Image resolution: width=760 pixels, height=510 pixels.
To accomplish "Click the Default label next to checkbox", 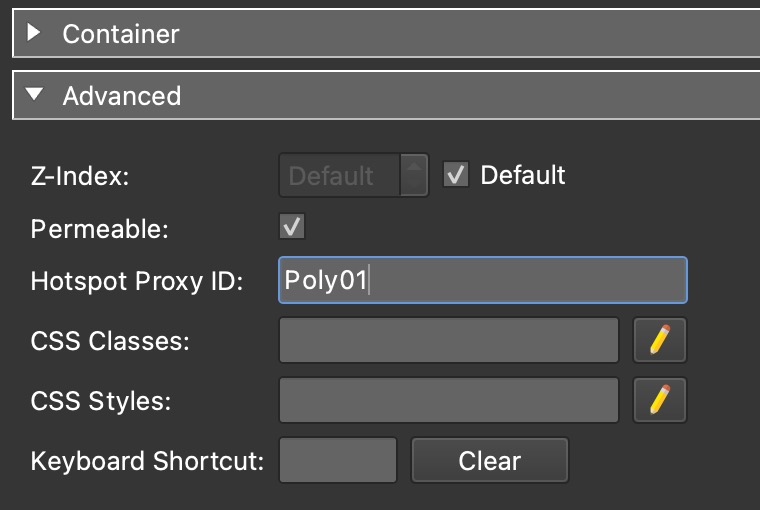I will pyautogui.click(x=523, y=176).
